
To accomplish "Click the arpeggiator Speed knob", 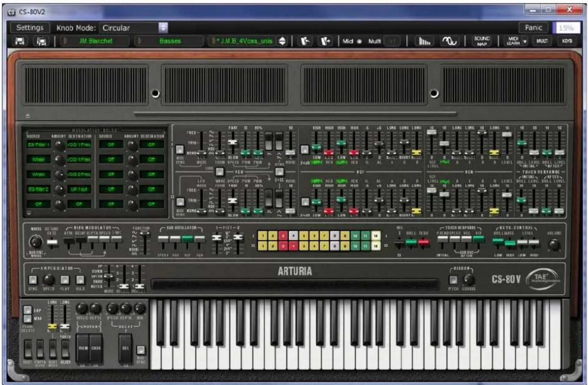I will click(49, 280).
